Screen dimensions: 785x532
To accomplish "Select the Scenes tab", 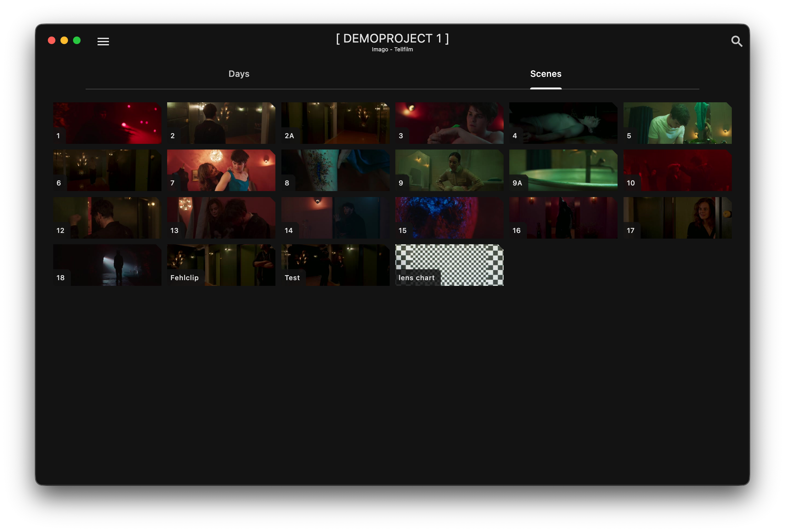I will (x=545, y=74).
